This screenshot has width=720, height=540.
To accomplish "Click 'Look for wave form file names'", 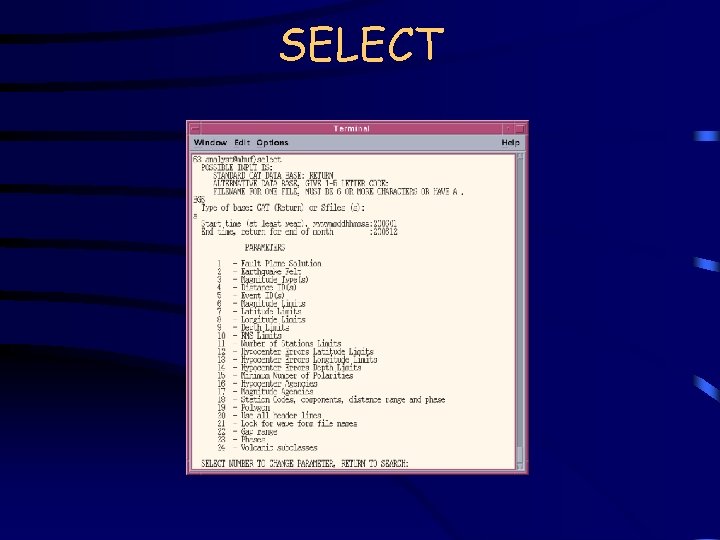I will coord(287,424).
